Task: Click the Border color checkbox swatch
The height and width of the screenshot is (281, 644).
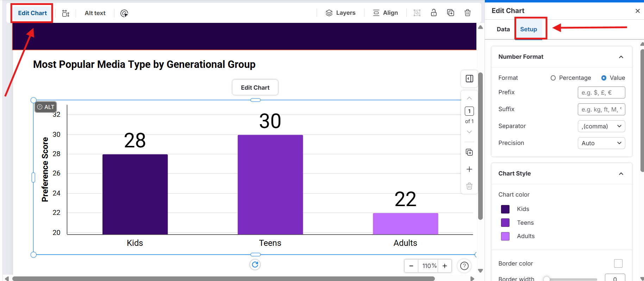Action: click(x=618, y=263)
